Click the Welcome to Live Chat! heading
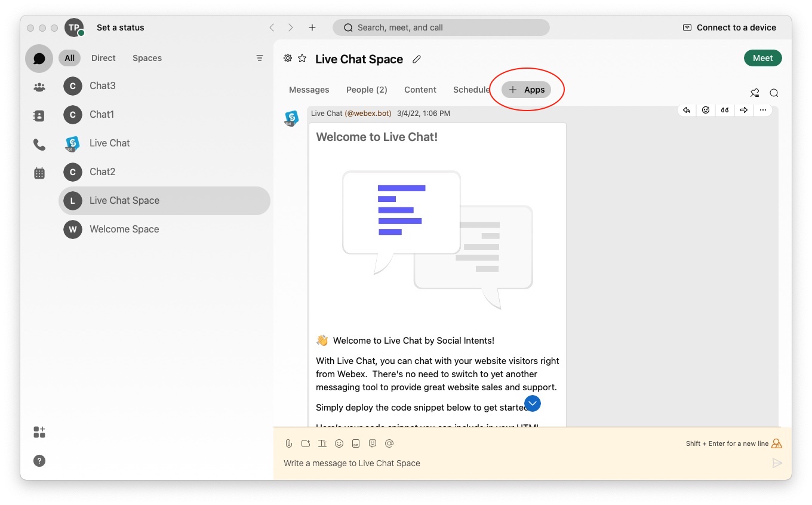 coord(377,137)
